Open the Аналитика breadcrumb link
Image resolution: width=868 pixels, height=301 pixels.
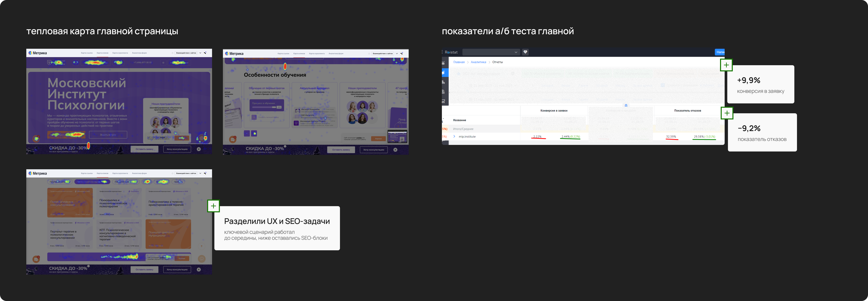478,62
